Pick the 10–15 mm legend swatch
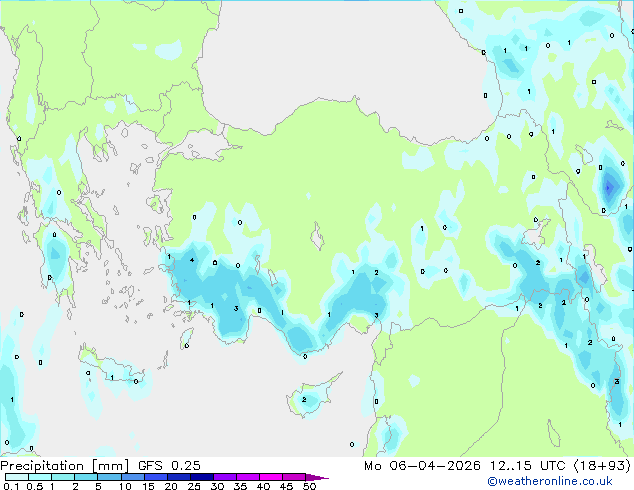The height and width of the screenshot is (490, 634). tap(132, 477)
